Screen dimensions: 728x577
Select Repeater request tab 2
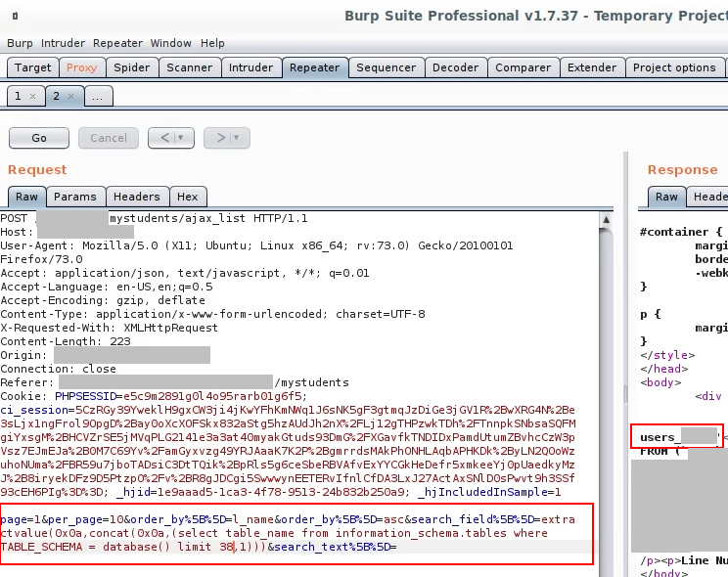tap(56, 96)
